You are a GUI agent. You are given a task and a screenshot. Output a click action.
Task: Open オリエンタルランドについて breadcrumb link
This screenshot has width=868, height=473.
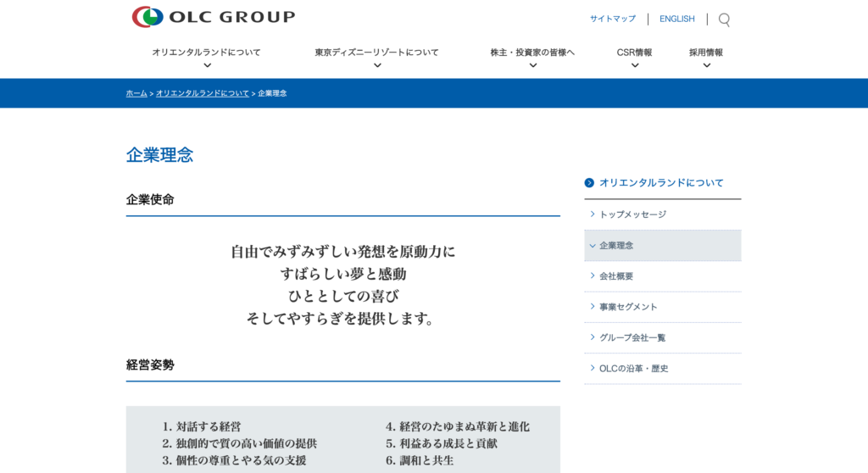pos(203,93)
